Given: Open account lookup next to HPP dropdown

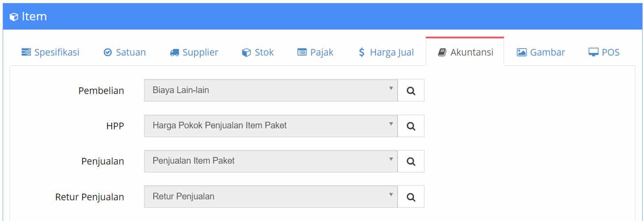Looking at the screenshot, I should (411, 126).
